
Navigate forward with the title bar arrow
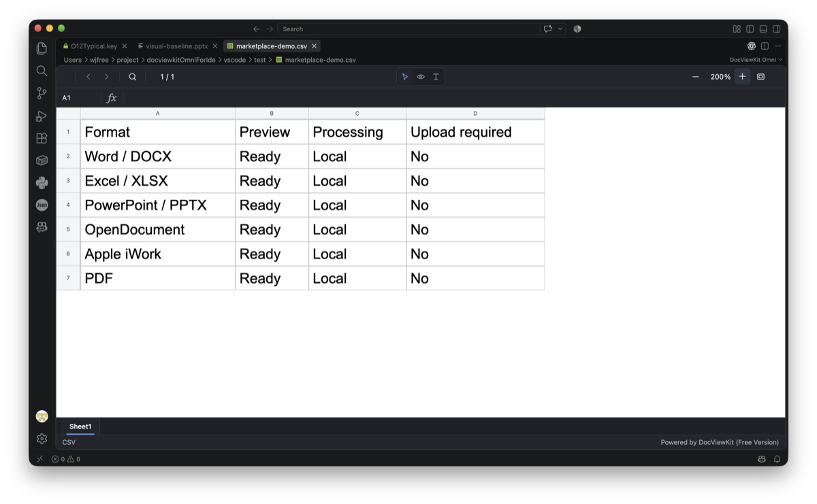coord(270,29)
